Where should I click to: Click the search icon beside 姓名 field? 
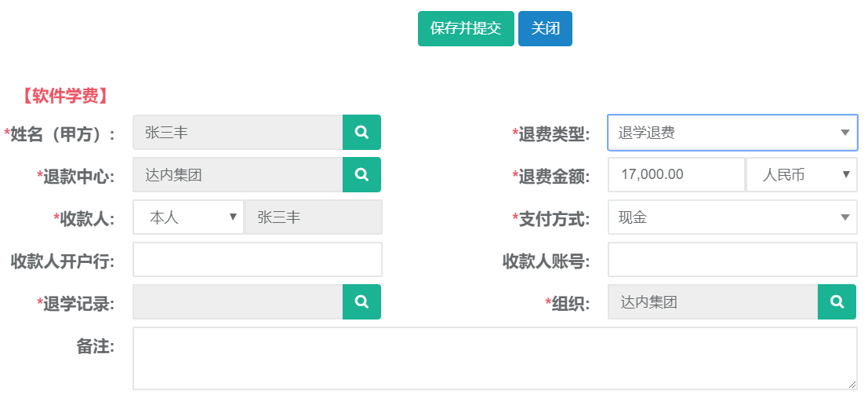[x=361, y=133]
